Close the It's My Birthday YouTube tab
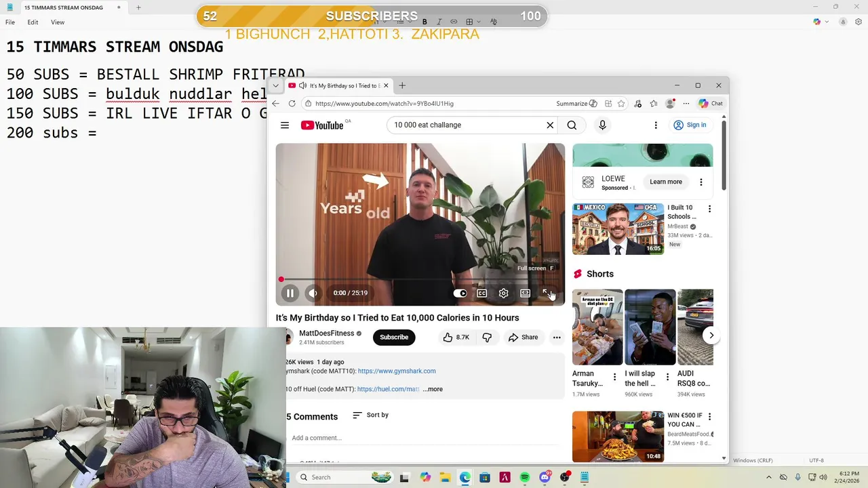 [x=386, y=85]
